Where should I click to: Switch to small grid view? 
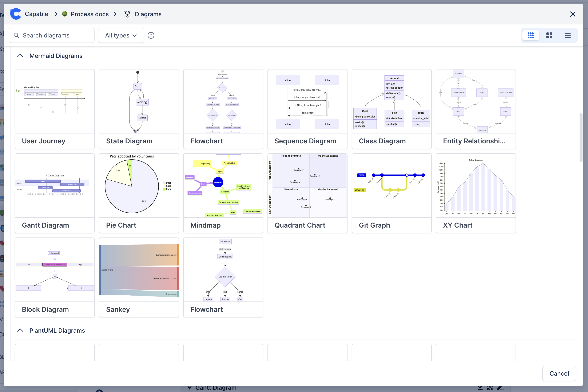point(531,36)
